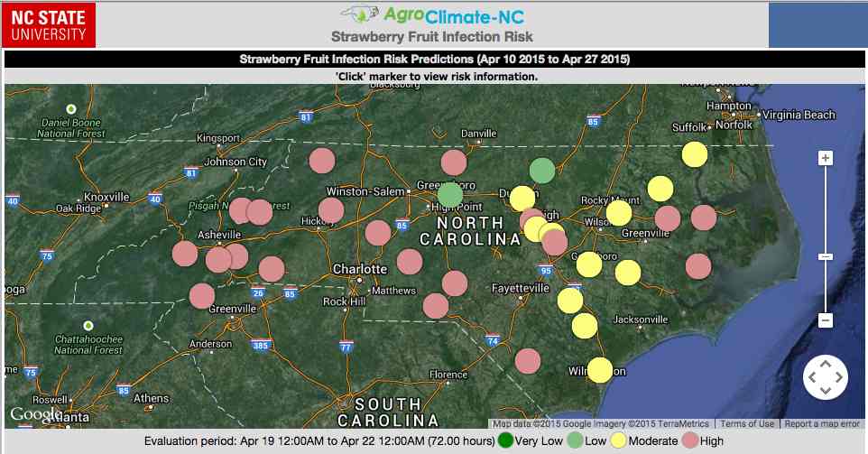The width and height of the screenshot is (868, 454).
Task: Click the Moderate yellow legend swatch
Action: [618, 440]
